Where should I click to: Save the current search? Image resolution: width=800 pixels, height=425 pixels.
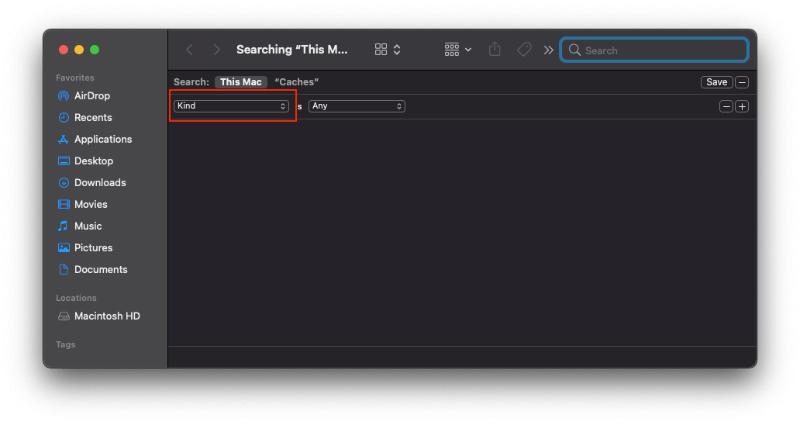click(x=716, y=82)
